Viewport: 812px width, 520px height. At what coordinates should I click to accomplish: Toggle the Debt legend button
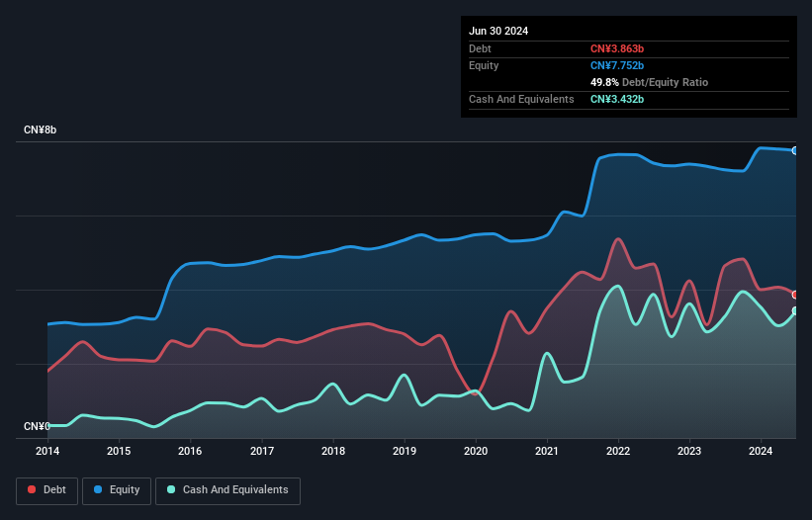click(47, 490)
